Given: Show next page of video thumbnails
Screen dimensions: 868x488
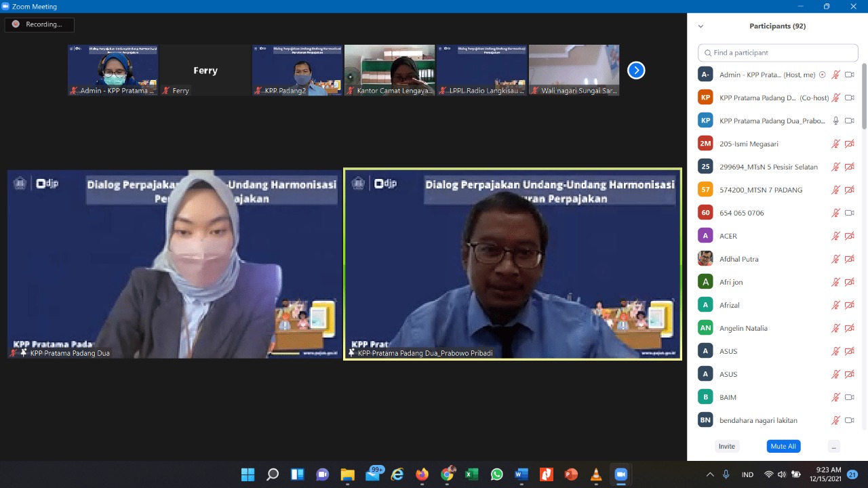Looking at the screenshot, I should (x=635, y=70).
